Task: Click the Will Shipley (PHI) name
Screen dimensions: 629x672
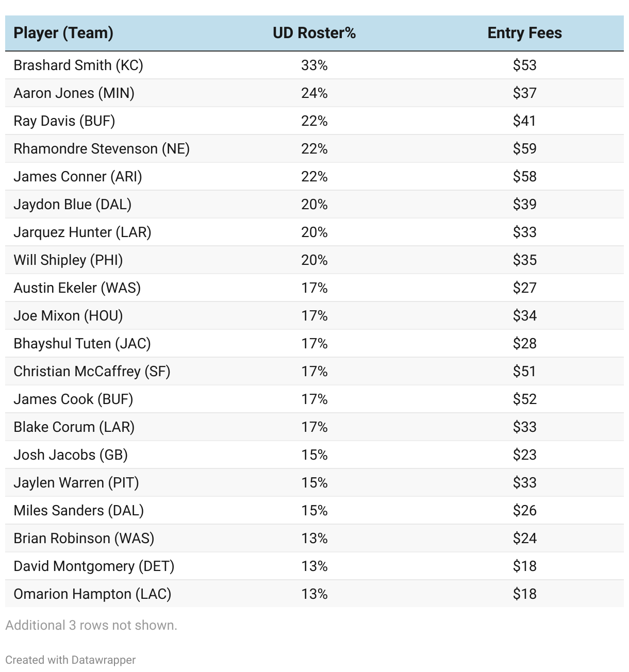Action: [69, 260]
